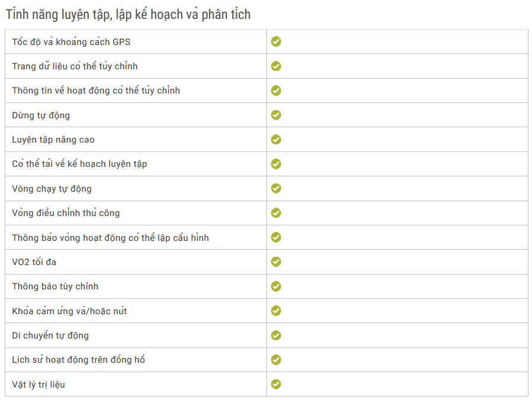Click the text Thông tin về hoạt động có thể tùy chỉnh
This screenshot has height=400, width=532.
click(x=96, y=91)
